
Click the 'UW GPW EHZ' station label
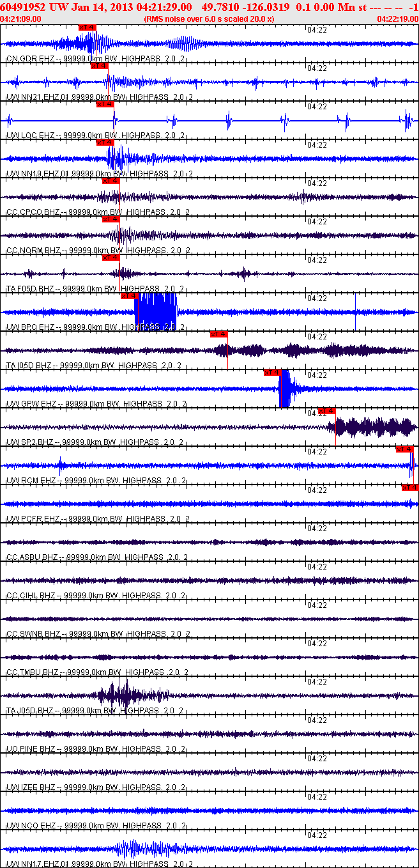point(31,404)
